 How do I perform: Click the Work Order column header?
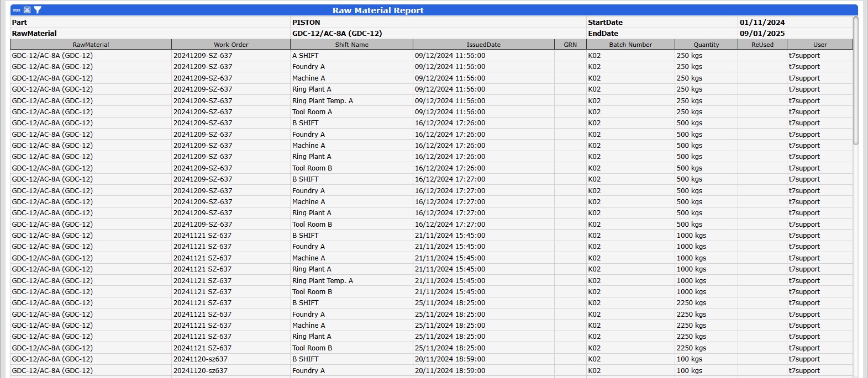coord(231,45)
